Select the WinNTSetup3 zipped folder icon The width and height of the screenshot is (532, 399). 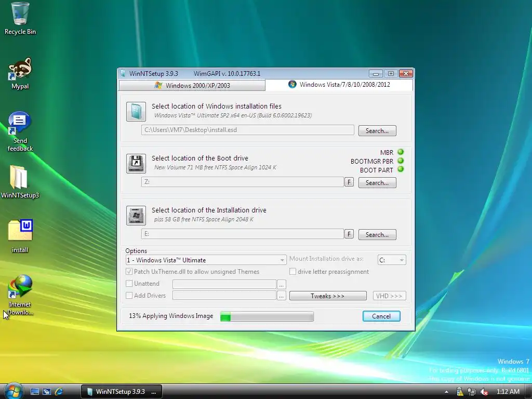(x=20, y=181)
